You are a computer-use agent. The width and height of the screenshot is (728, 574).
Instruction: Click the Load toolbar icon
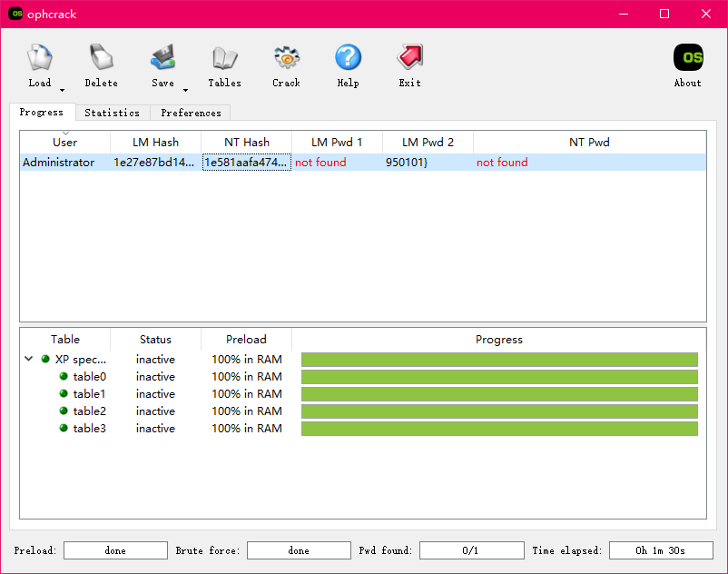coord(39,59)
